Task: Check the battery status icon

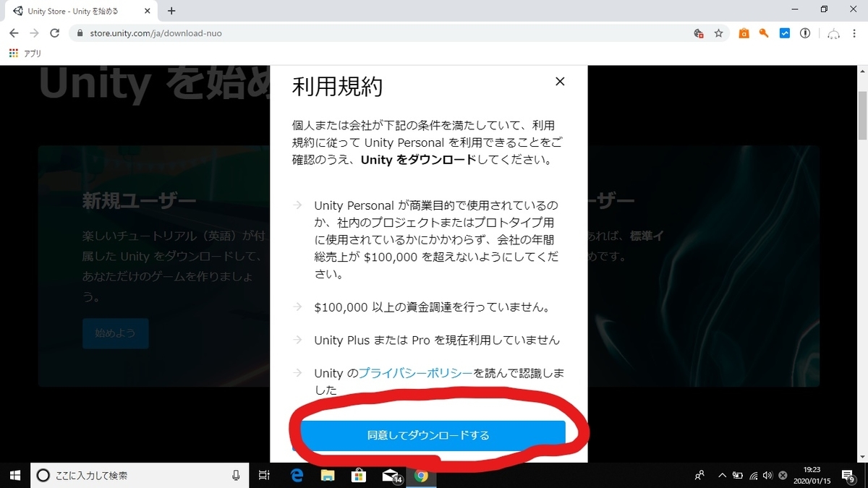Action: point(738,475)
